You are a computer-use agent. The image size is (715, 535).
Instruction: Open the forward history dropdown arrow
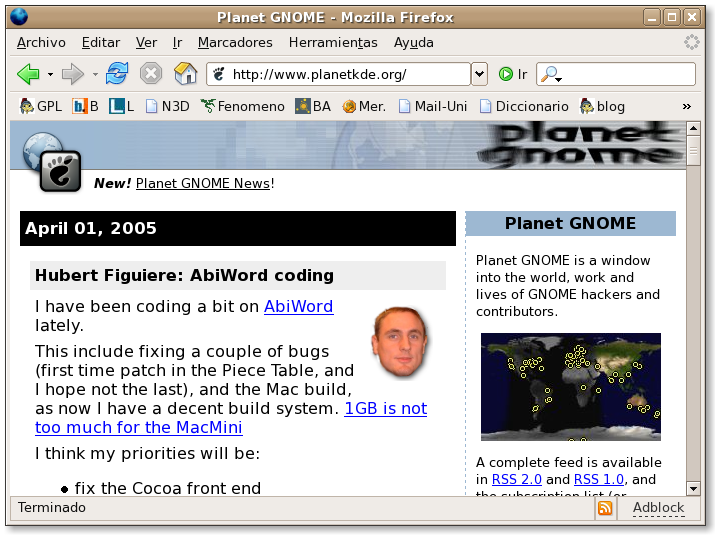[x=95, y=74]
